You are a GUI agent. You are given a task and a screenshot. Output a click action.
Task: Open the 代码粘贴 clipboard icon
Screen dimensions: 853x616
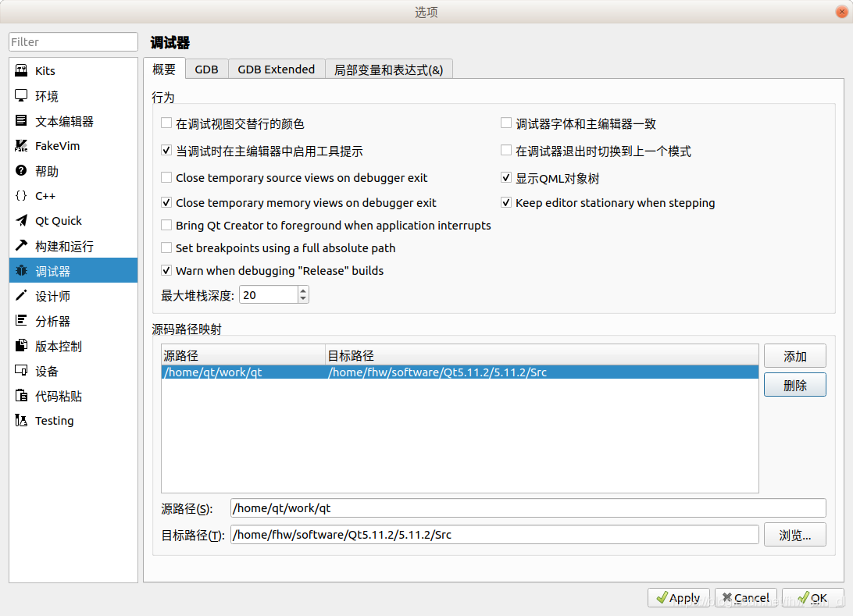[21, 396]
